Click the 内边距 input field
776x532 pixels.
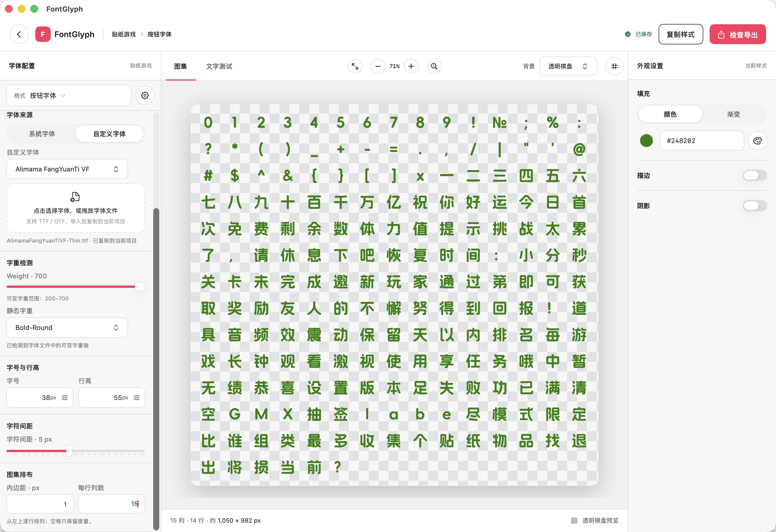[40, 504]
